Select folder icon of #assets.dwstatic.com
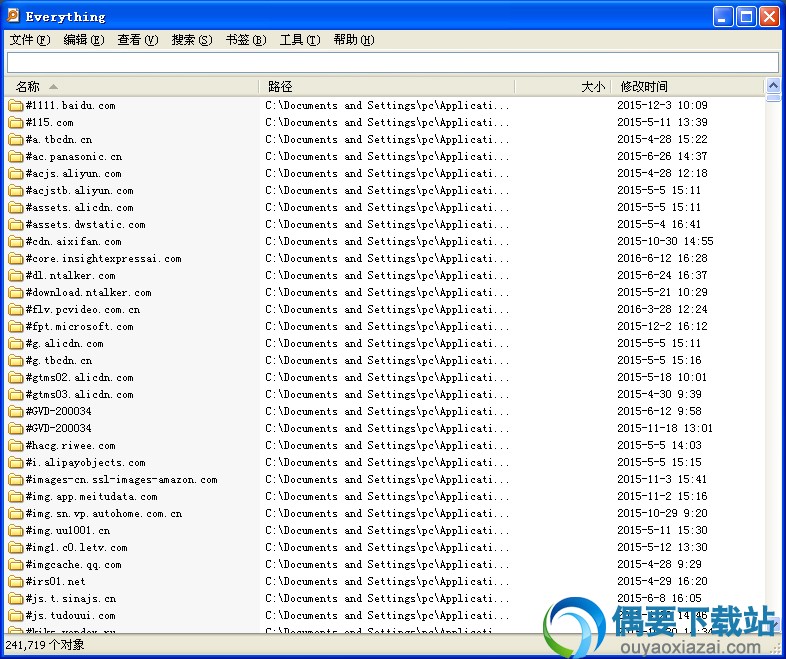The image size is (786, 659). pyautogui.click(x=16, y=225)
